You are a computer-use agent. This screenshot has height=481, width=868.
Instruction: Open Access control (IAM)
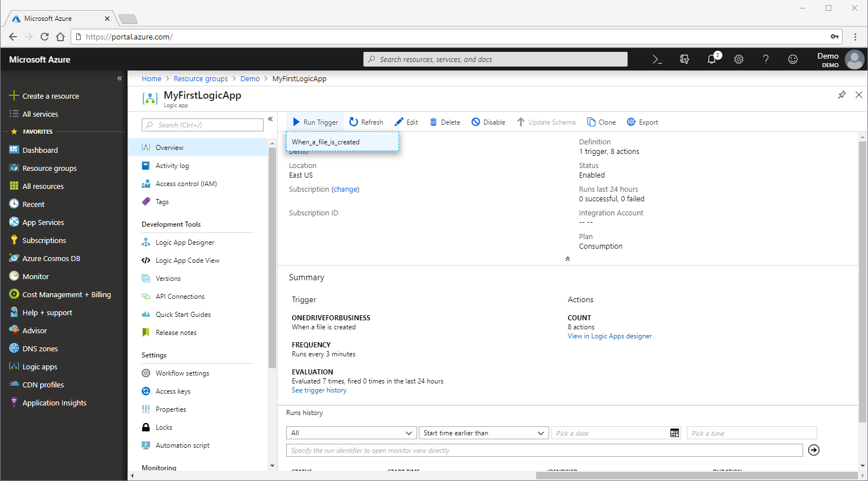(x=198, y=184)
